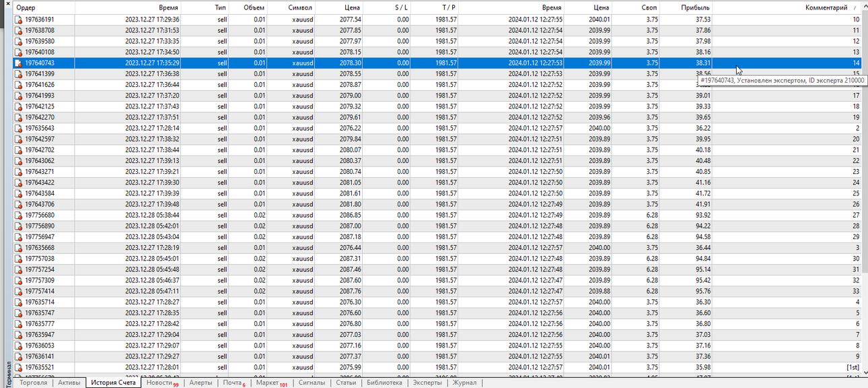Click the open time 2023.12.27 17:33:35
This screenshot has height=388, width=868.
151,41
